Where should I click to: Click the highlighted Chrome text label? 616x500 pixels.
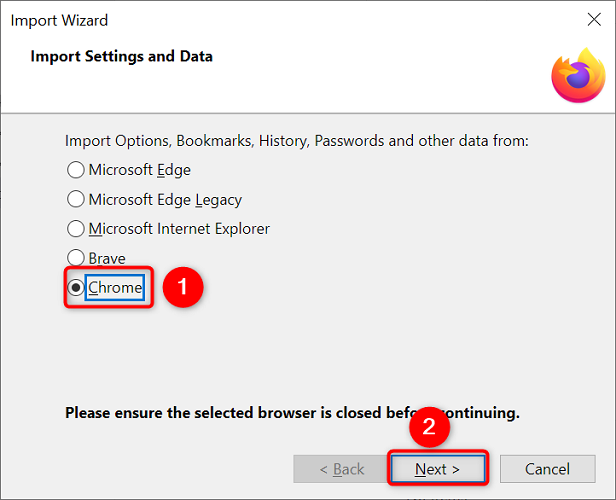(x=115, y=288)
